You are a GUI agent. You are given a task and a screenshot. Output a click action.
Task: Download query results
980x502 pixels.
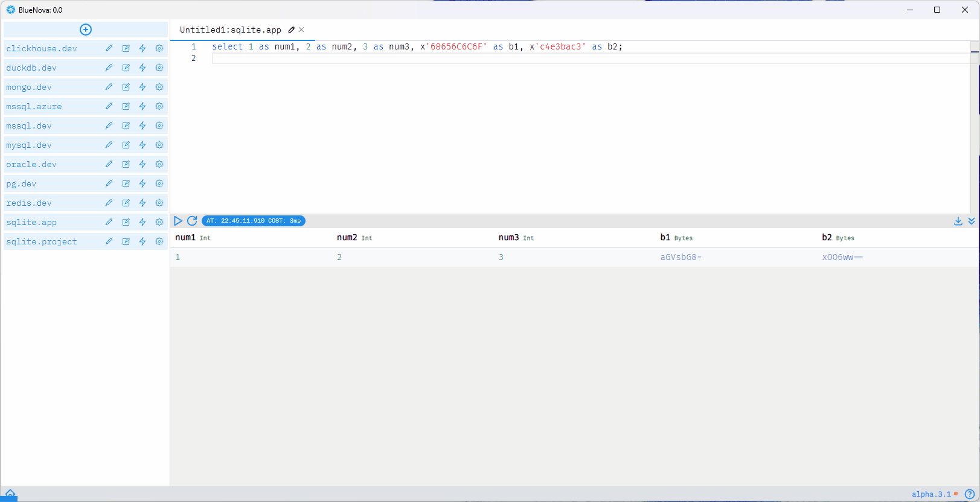pyautogui.click(x=958, y=221)
